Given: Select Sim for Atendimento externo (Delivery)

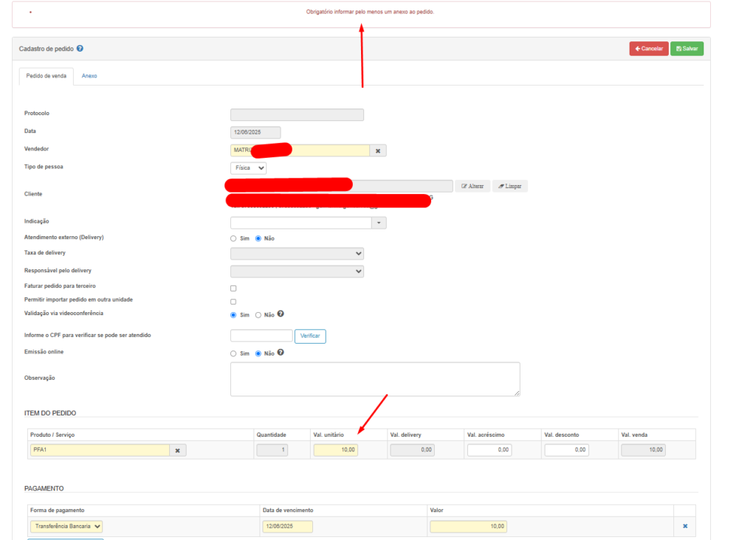Looking at the screenshot, I should coord(235,238).
